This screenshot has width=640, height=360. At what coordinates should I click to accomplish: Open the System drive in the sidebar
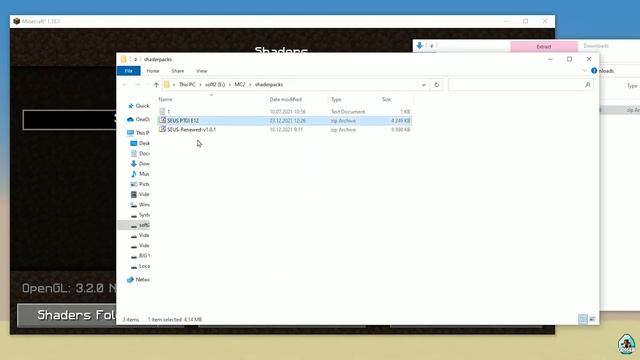pyautogui.click(x=140, y=215)
